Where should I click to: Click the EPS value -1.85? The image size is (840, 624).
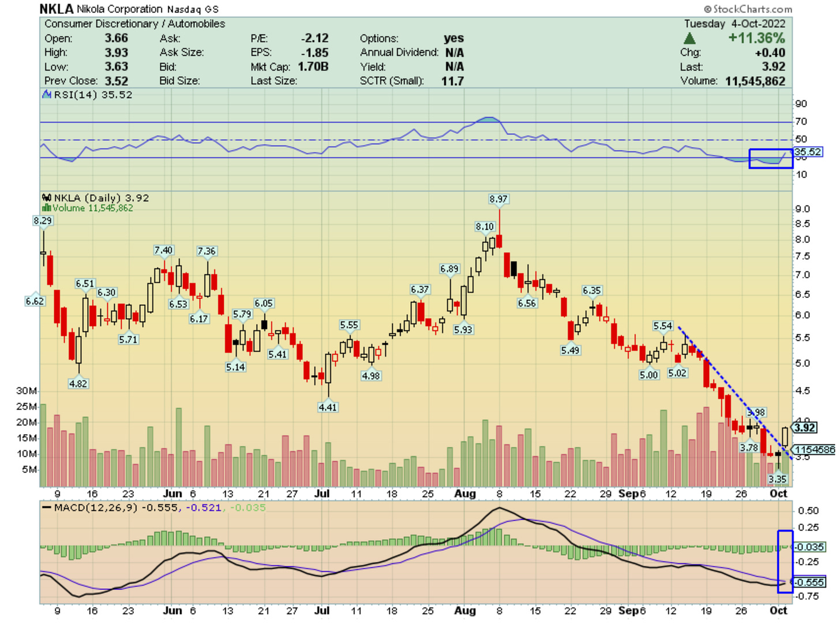point(314,53)
